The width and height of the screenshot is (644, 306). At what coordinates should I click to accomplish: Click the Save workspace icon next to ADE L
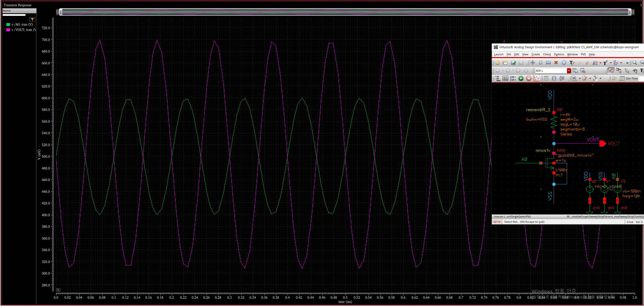click(x=575, y=71)
